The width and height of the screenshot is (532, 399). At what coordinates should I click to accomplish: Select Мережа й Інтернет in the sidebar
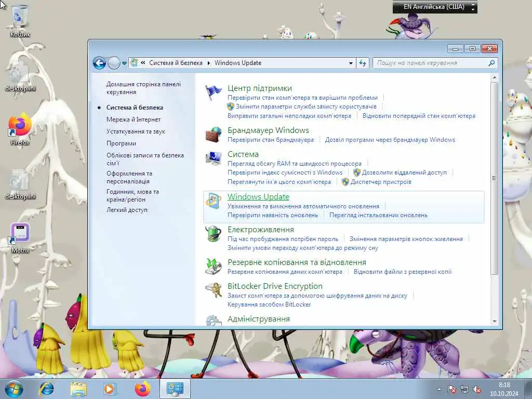134,119
